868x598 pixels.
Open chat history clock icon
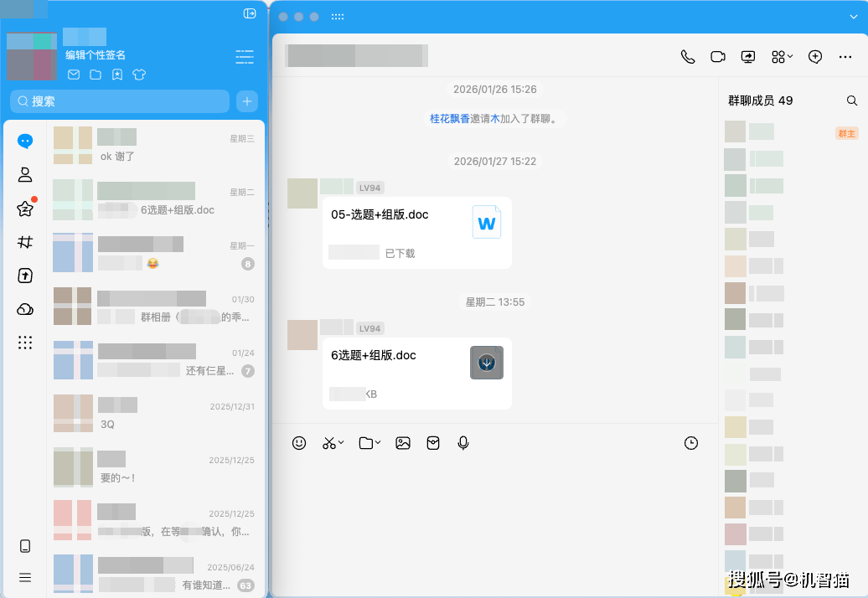coord(691,443)
